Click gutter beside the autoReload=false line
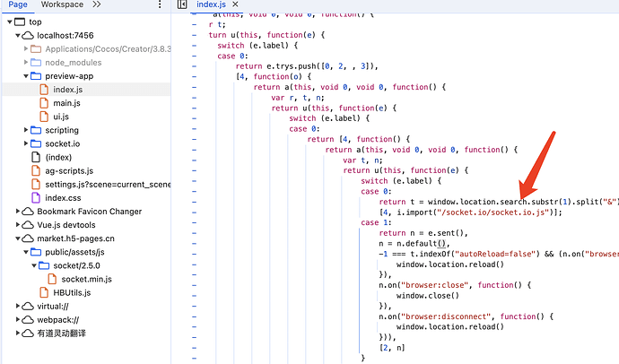The width and height of the screenshot is (619, 364). pyautogui.click(x=195, y=254)
